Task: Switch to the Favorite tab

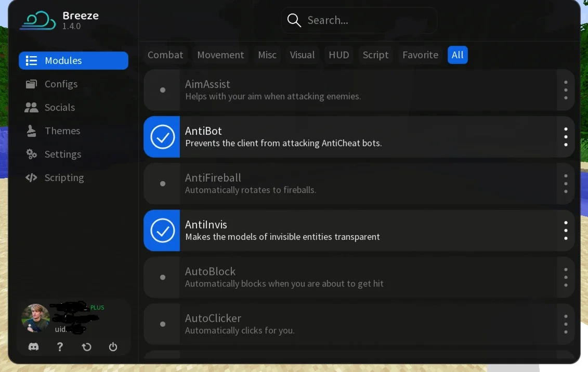Action: click(421, 55)
